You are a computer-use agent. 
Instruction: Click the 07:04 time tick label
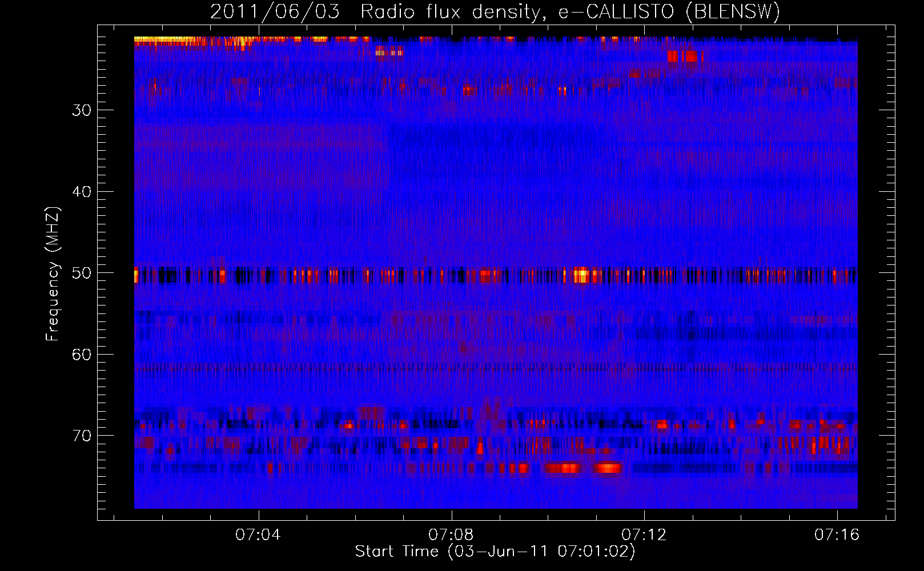258,535
